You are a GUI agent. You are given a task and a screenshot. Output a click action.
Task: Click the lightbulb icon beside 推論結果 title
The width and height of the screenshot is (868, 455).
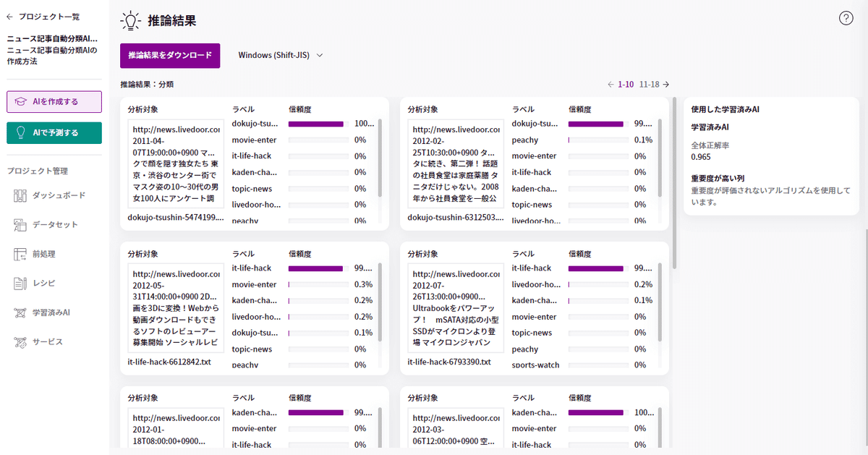[130, 20]
